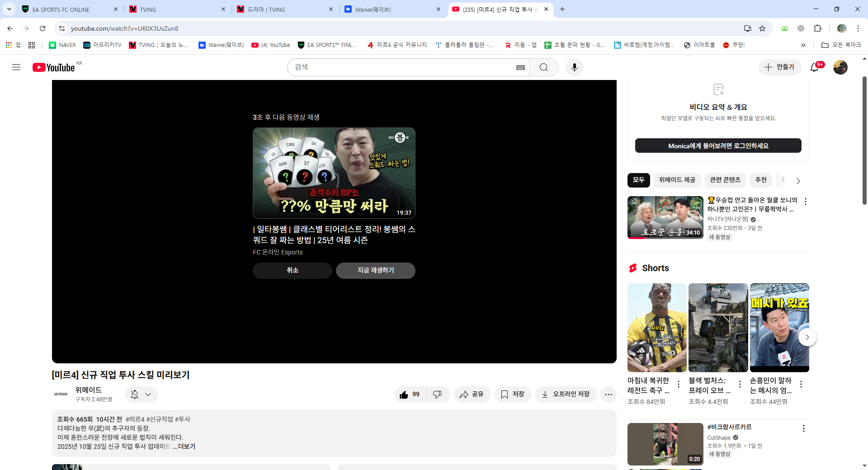Toggle subscription notification bell for 위메이드
The height and width of the screenshot is (470, 868).
[x=141, y=395]
